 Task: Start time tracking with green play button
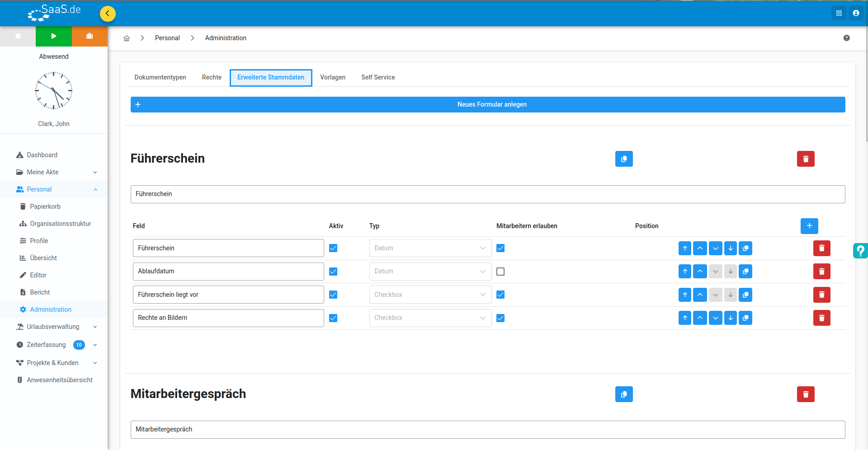point(54,36)
